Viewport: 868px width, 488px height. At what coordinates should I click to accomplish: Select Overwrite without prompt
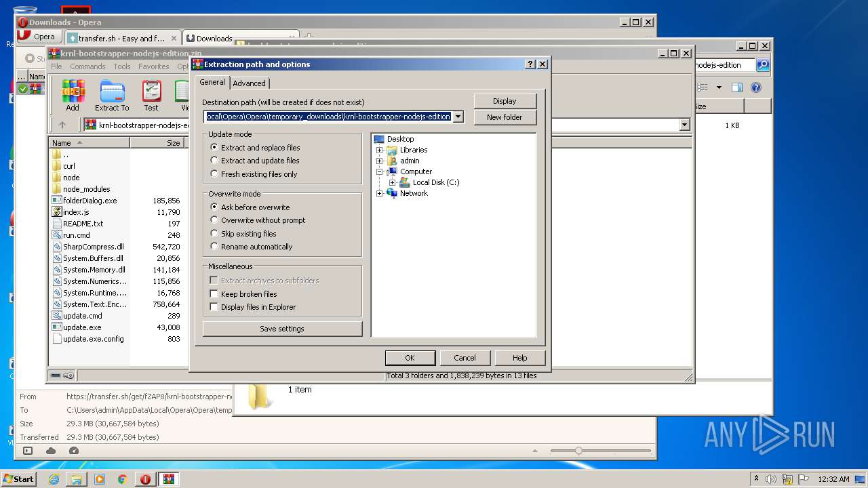(x=214, y=220)
